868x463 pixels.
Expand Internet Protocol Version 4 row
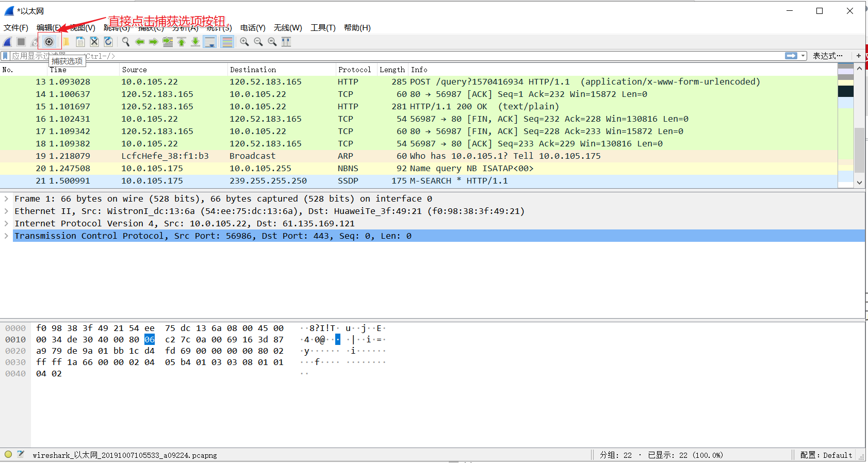6,223
